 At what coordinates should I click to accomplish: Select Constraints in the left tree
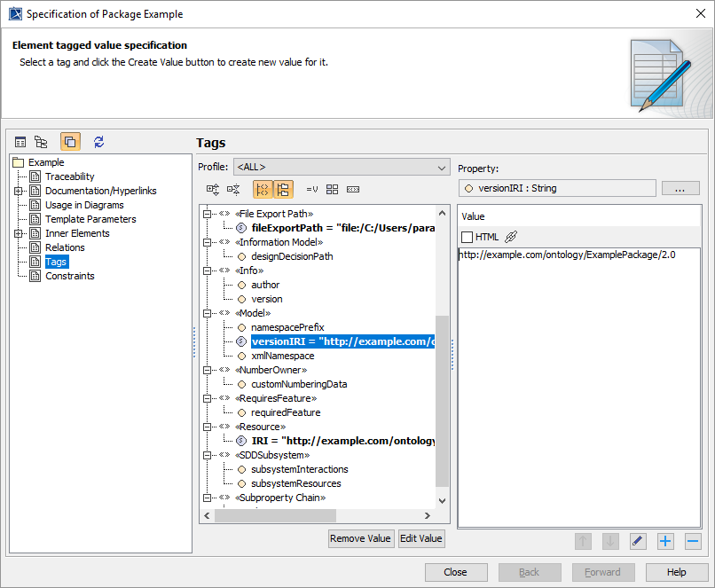(69, 276)
